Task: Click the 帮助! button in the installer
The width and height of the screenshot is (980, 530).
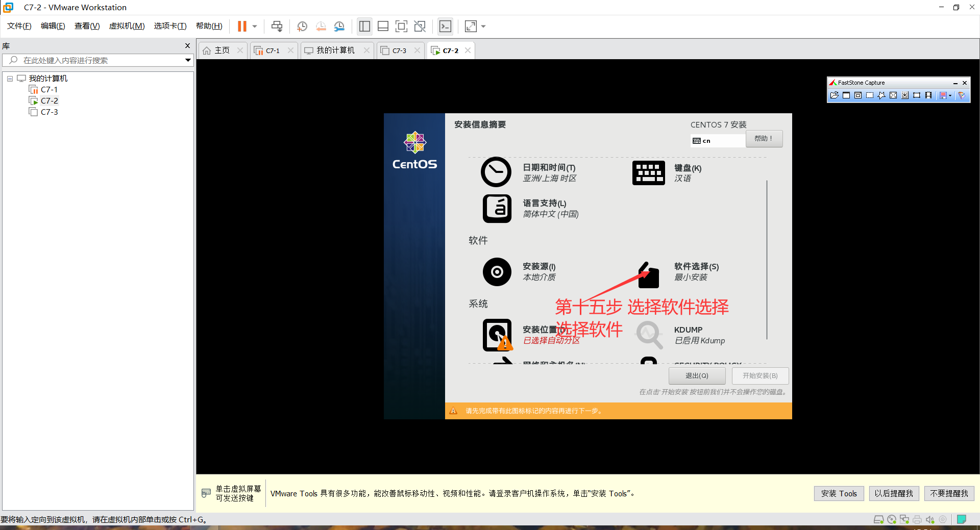Action: click(x=764, y=139)
